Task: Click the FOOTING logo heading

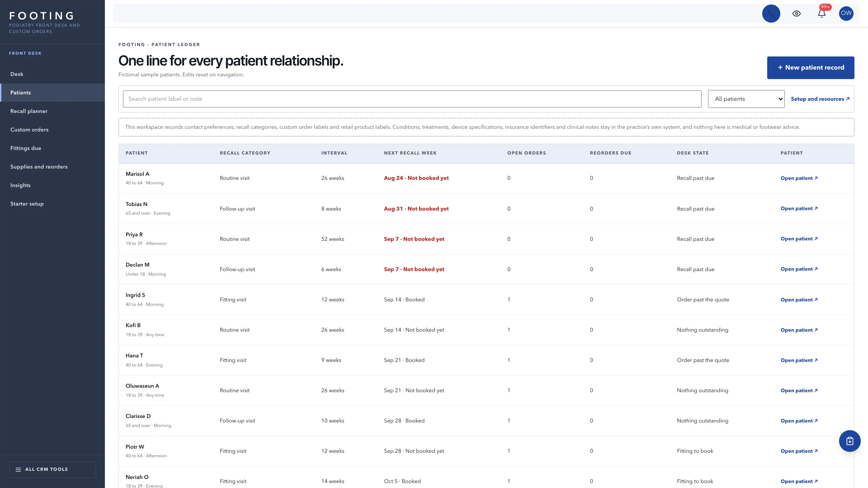Action: 42,16
